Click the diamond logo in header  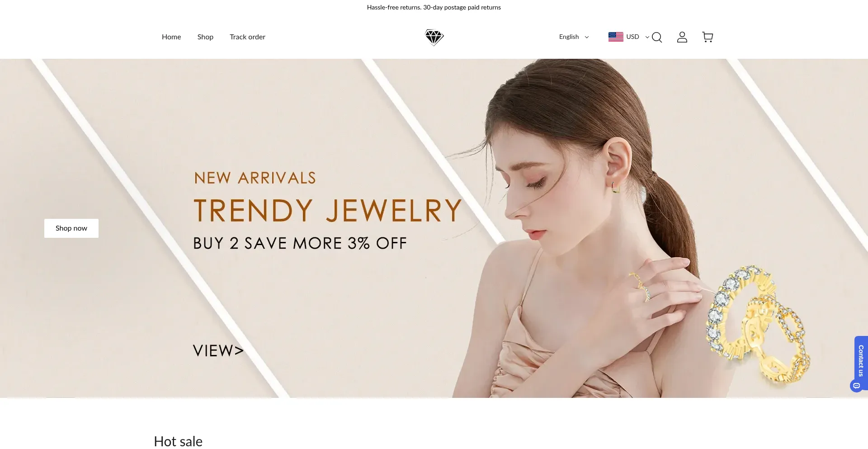pyautogui.click(x=434, y=38)
